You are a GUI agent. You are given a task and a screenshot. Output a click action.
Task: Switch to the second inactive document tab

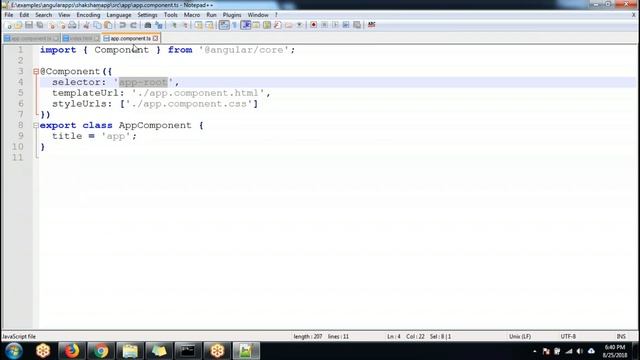coord(80,38)
